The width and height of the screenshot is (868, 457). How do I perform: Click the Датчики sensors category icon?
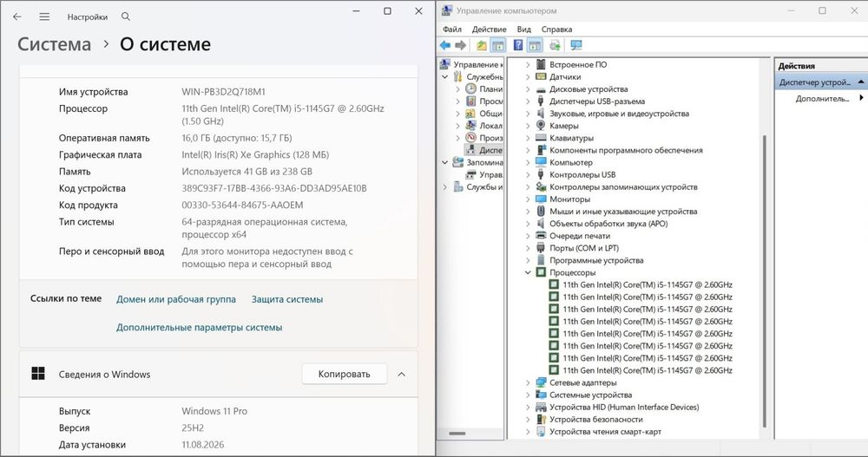[541, 76]
